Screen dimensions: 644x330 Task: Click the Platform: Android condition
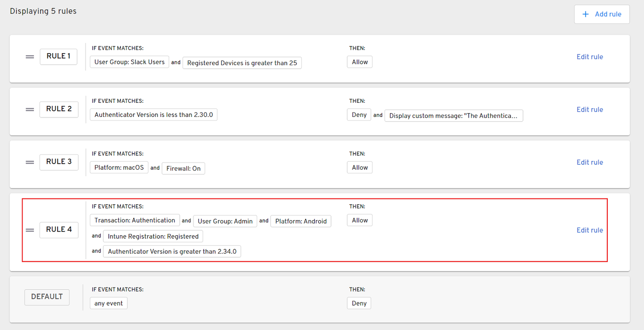pos(301,221)
